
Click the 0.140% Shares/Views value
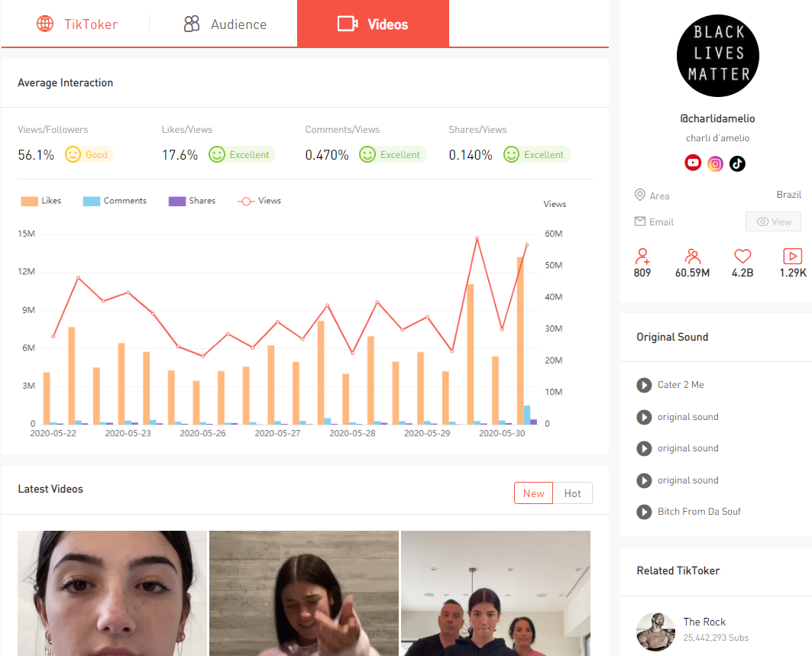click(471, 155)
